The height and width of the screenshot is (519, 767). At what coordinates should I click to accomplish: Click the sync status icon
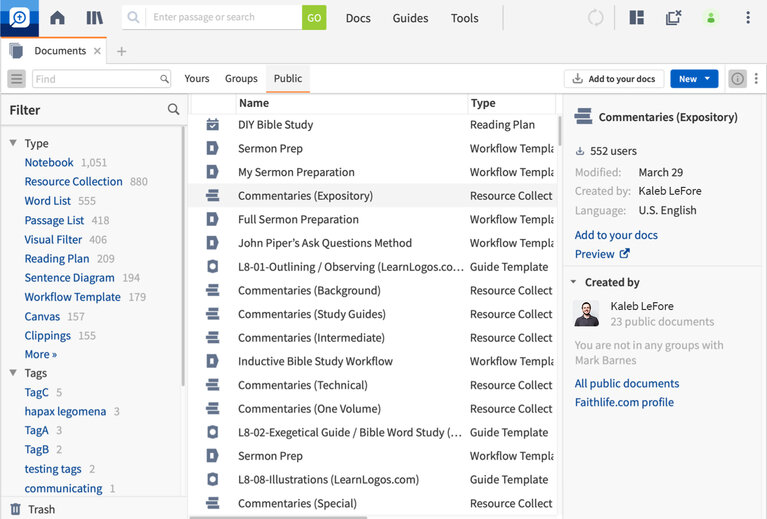tap(596, 18)
